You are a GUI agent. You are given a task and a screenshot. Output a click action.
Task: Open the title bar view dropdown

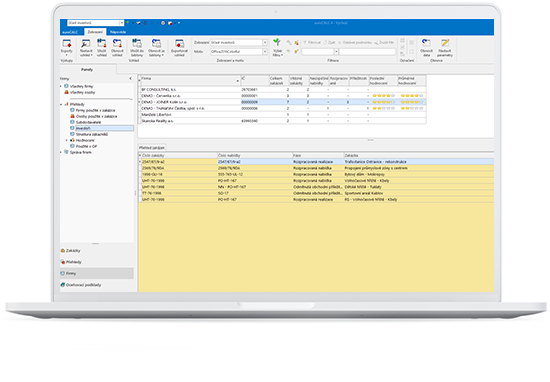pyautogui.click(x=121, y=23)
